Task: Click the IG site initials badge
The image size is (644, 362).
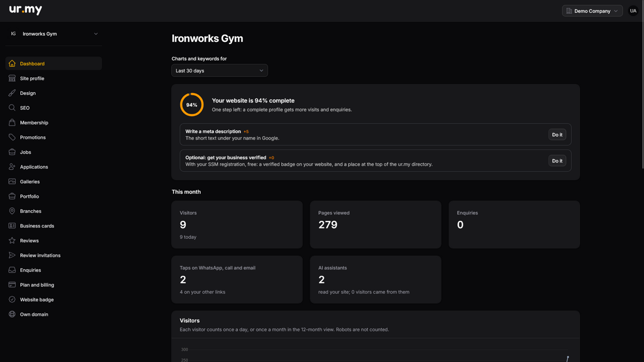Action: pos(13,34)
